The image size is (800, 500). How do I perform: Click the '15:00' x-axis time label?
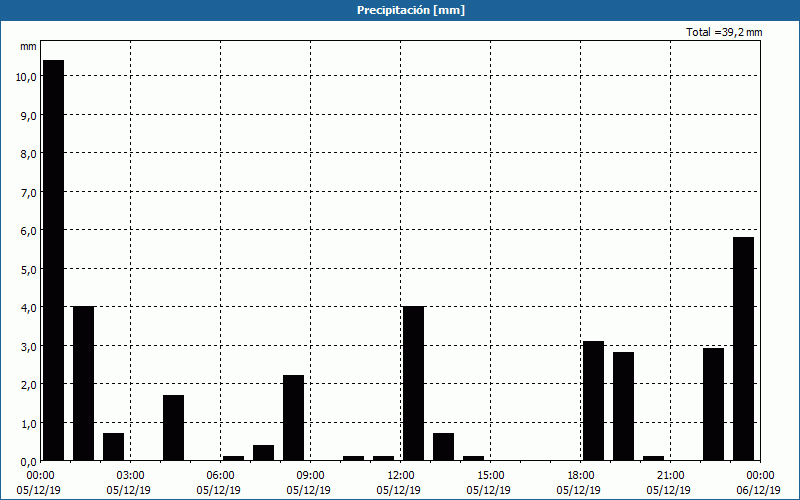point(491,476)
